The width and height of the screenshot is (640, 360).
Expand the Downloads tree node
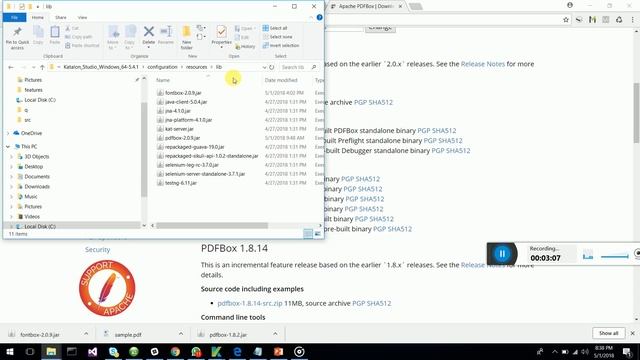coord(11,187)
